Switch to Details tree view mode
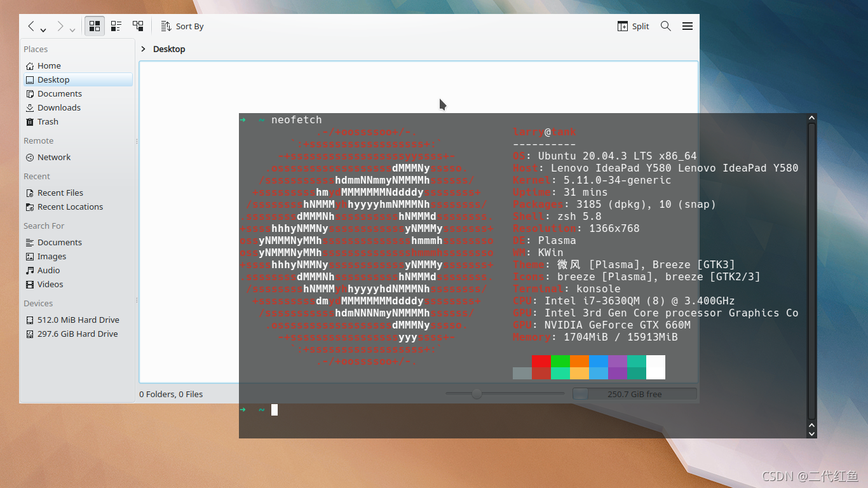The image size is (868, 488). (138, 26)
